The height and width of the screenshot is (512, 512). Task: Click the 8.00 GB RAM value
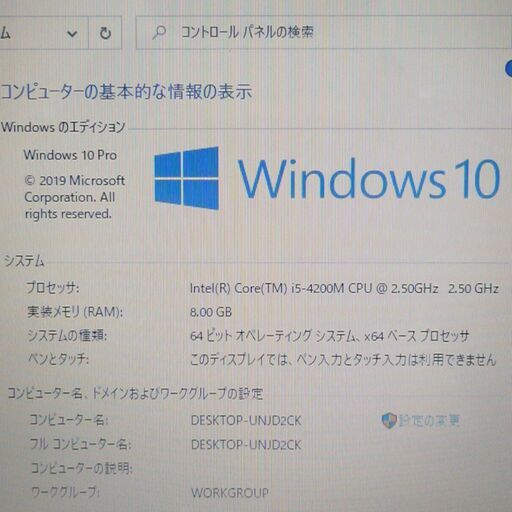(211, 312)
